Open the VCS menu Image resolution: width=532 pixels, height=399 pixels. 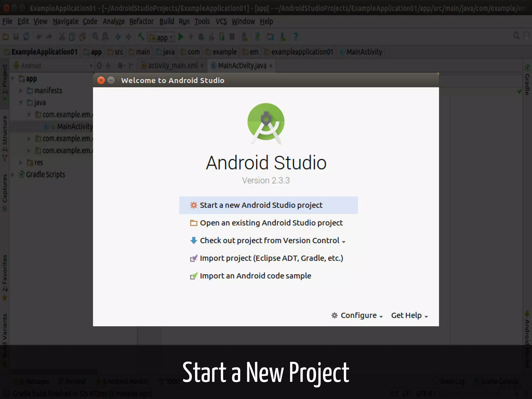(x=221, y=21)
